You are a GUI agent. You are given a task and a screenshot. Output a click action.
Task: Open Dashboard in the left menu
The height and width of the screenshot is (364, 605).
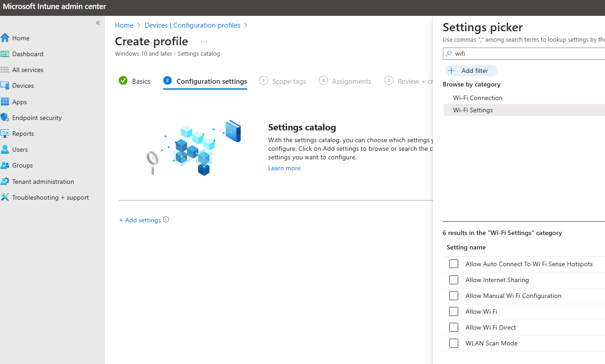pyautogui.click(x=28, y=54)
